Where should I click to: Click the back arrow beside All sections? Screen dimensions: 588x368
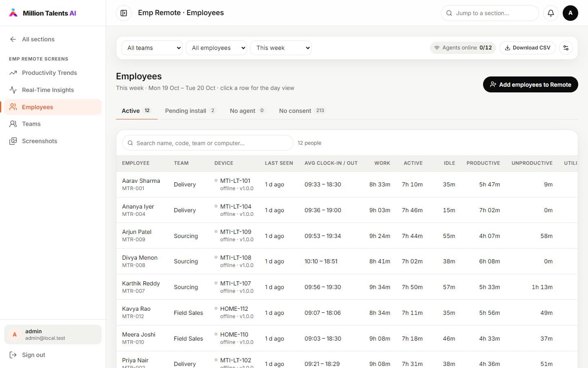point(13,39)
